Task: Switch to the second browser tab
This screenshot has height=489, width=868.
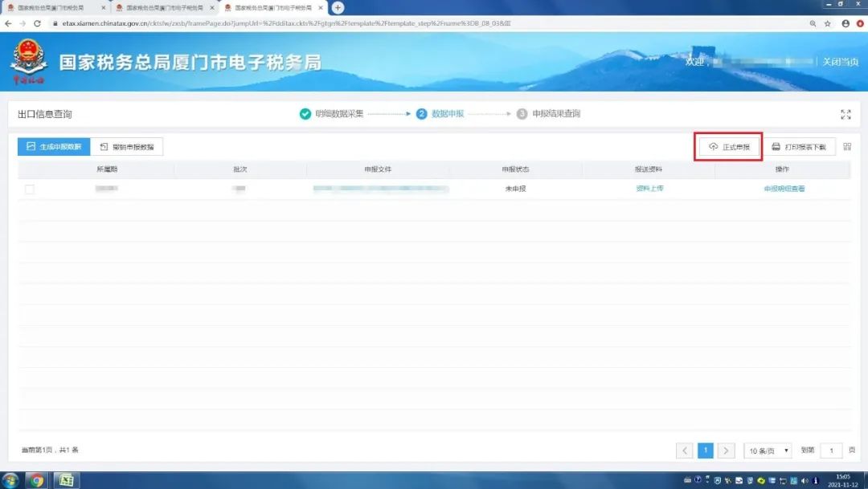Action: [165, 8]
